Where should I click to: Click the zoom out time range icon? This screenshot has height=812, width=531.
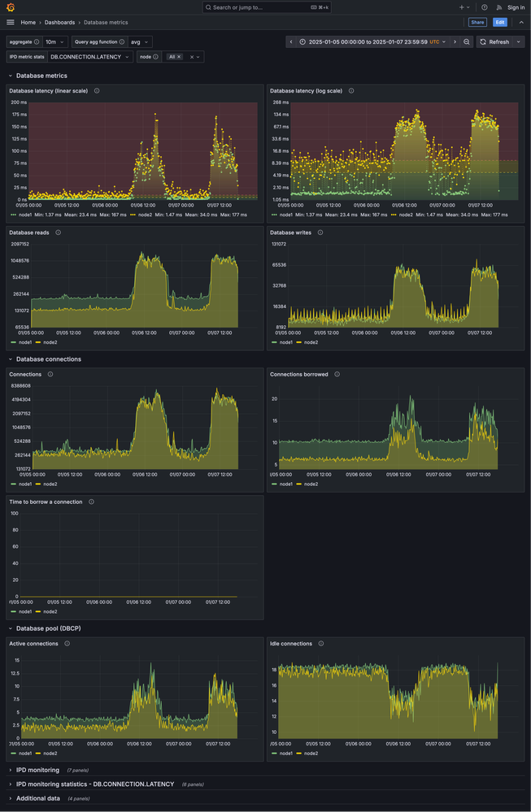coord(467,42)
